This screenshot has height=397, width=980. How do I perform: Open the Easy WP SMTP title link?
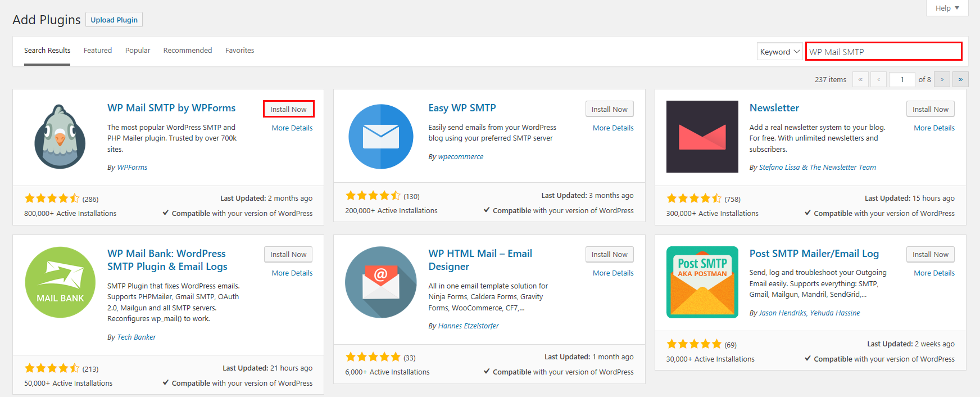point(462,108)
